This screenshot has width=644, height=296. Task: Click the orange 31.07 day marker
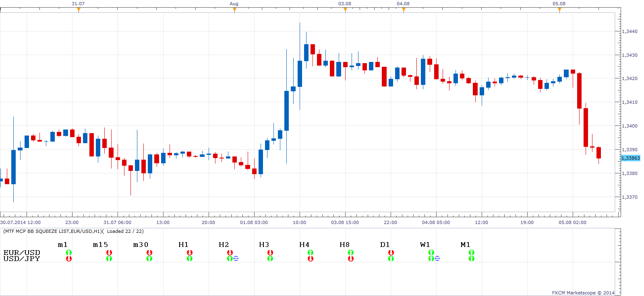click(79, 10)
